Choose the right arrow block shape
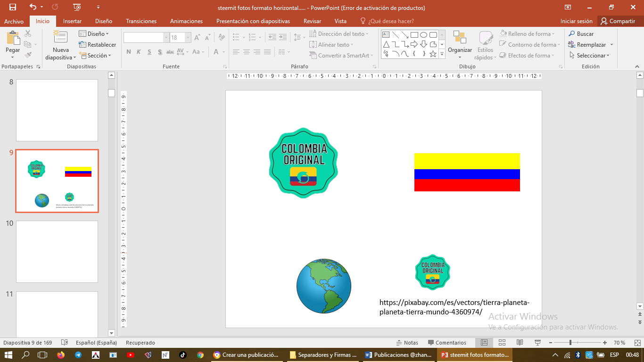Viewport: 644px width, 362px height. (x=414, y=44)
